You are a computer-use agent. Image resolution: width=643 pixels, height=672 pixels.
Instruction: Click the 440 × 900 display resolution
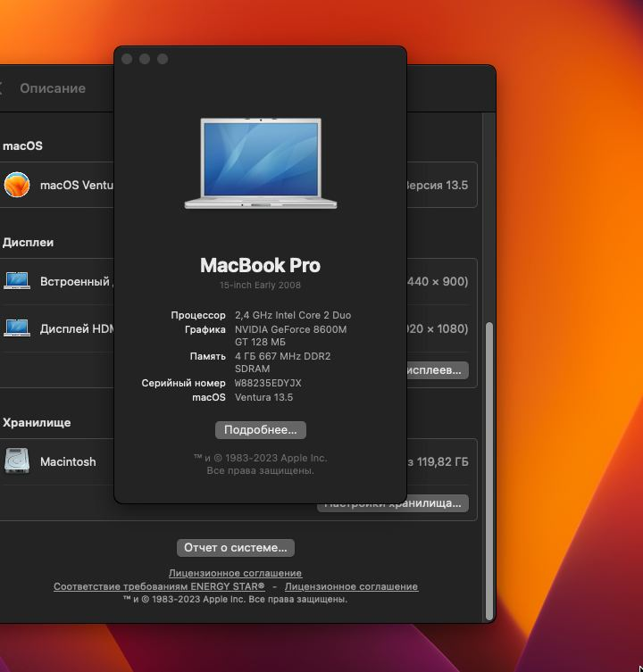pos(437,282)
